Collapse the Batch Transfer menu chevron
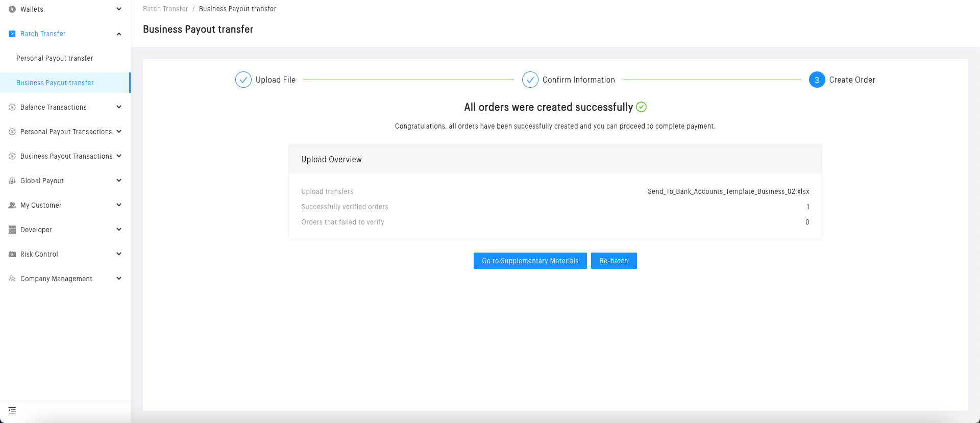This screenshot has width=980, height=423. tap(119, 34)
